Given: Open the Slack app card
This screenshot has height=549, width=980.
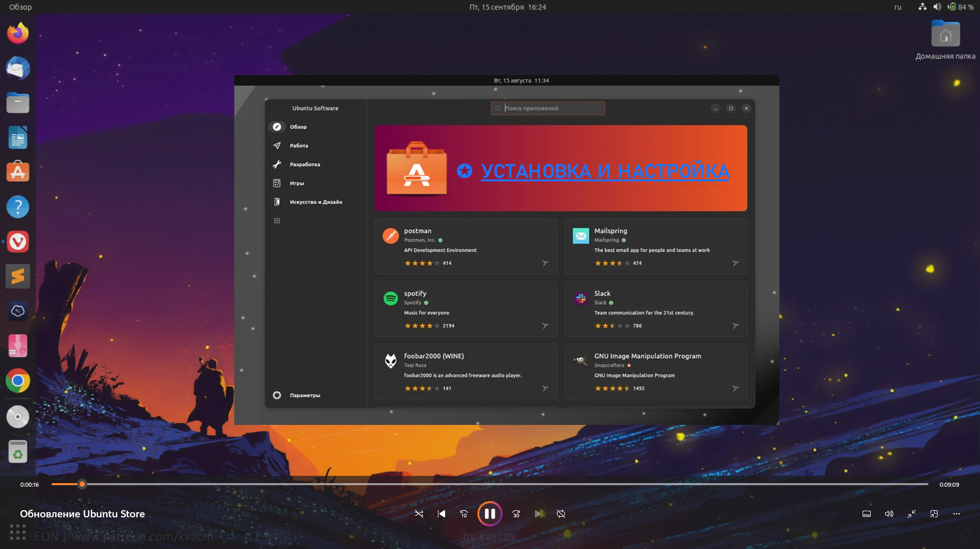Looking at the screenshot, I should (x=656, y=309).
